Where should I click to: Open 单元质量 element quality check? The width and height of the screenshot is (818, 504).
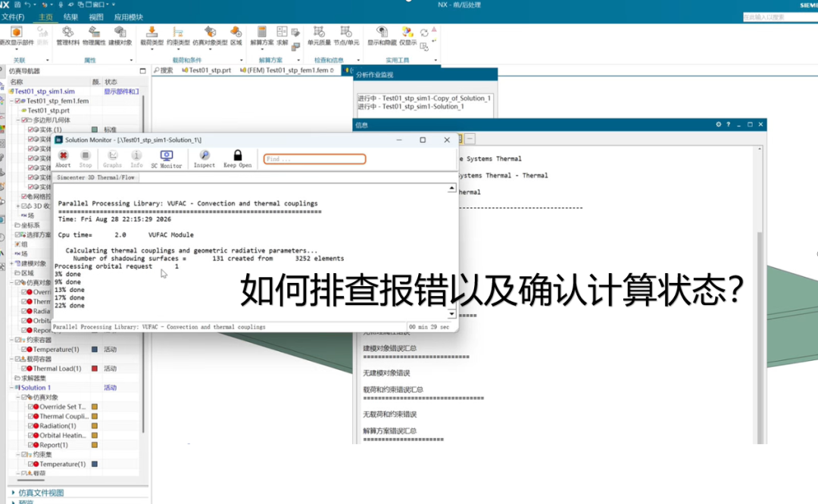click(319, 36)
